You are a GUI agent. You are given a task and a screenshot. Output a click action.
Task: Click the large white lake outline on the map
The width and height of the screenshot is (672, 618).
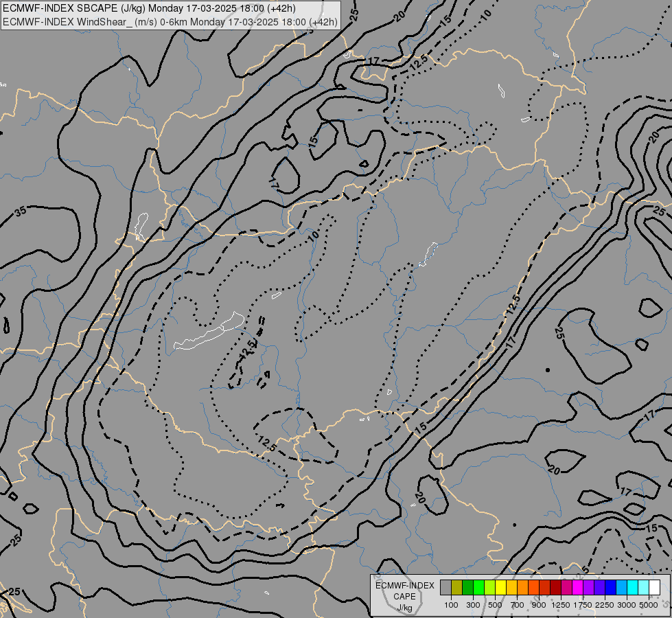click(209, 332)
